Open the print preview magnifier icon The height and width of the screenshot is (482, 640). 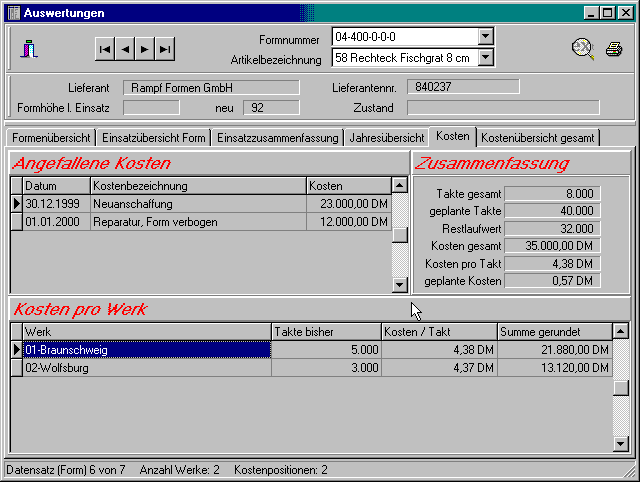coord(582,48)
